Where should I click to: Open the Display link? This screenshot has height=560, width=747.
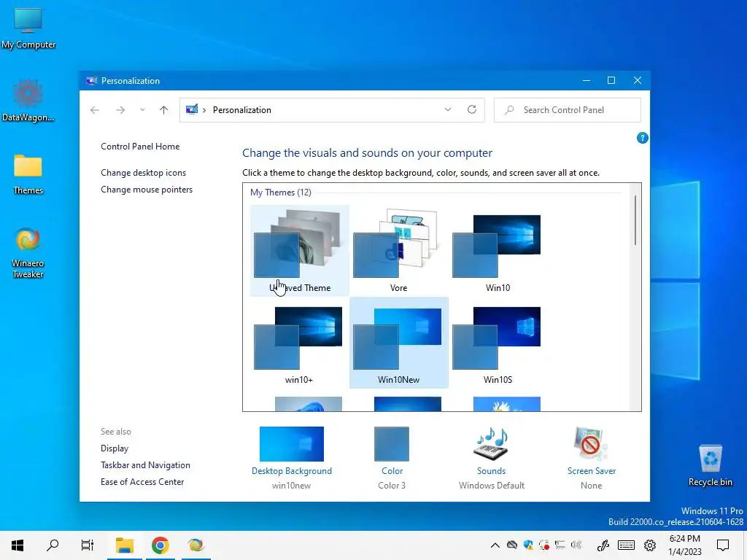[x=115, y=448]
